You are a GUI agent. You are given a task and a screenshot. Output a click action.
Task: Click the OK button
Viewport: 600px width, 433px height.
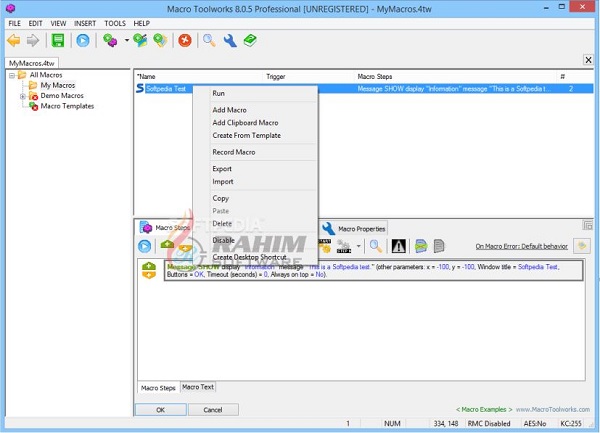pos(160,410)
